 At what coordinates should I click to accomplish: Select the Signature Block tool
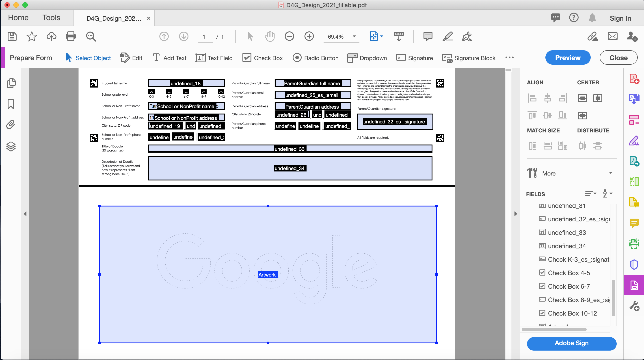(x=469, y=58)
